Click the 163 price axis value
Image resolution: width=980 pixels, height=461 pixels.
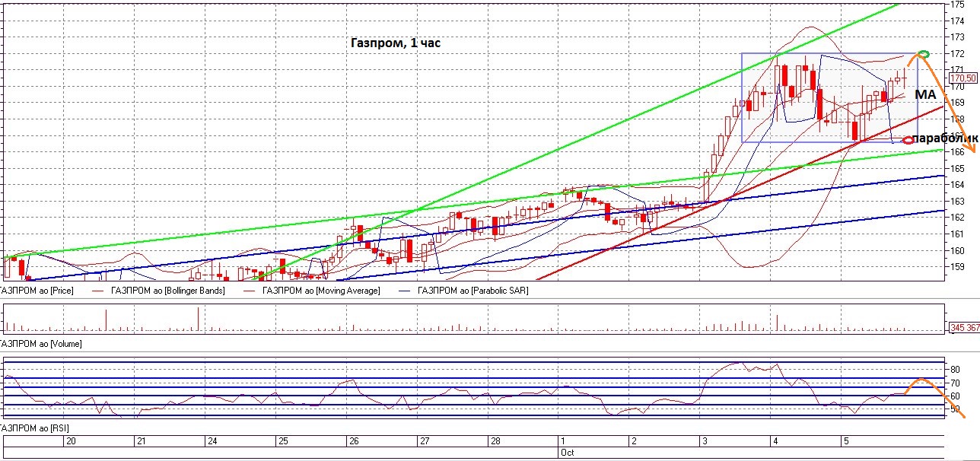[957, 202]
